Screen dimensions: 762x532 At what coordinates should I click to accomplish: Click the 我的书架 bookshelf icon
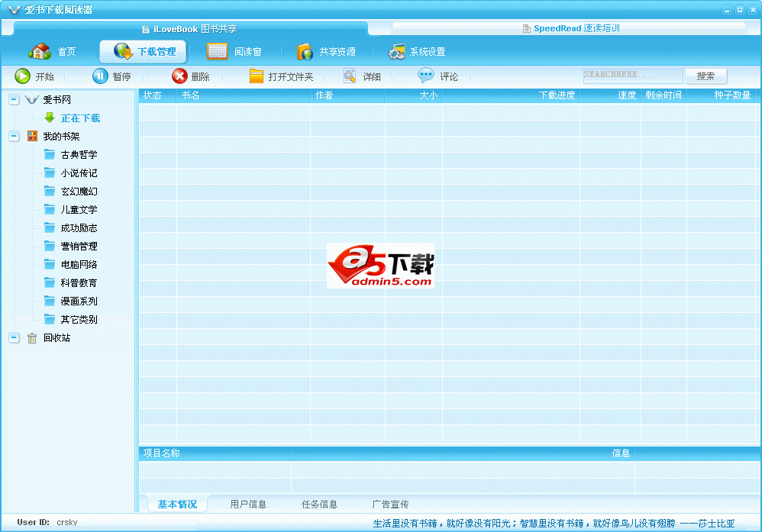[32, 136]
